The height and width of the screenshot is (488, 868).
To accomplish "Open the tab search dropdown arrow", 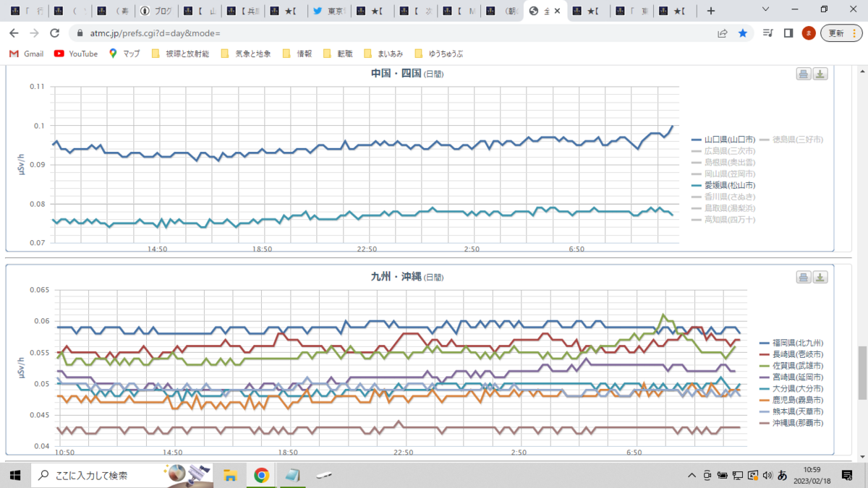I will [766, 10].
